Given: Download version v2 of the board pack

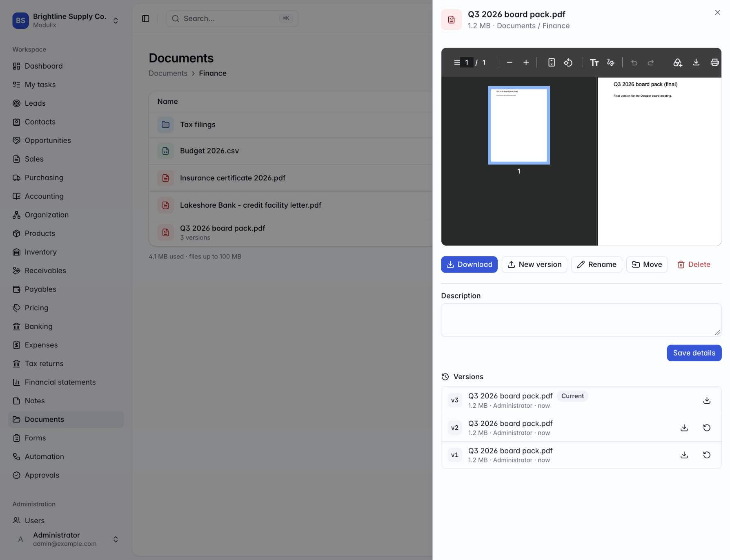Looking at the screenshot, I should pyautogui.click(x=684, y=428).
